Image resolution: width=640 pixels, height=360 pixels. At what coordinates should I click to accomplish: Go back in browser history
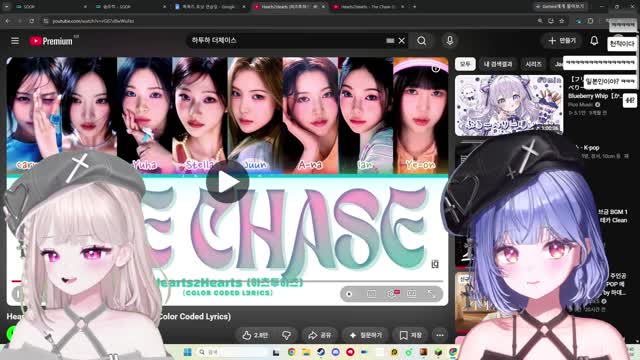point(8,21)
